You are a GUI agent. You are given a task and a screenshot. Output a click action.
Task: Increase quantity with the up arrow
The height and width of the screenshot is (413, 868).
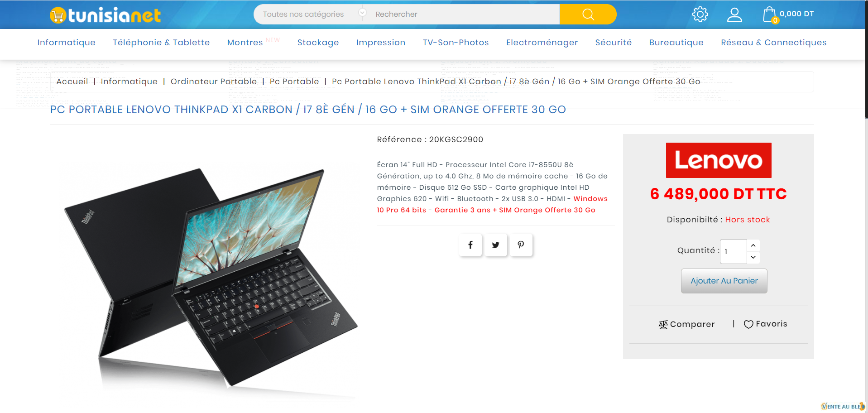(753, 245)
